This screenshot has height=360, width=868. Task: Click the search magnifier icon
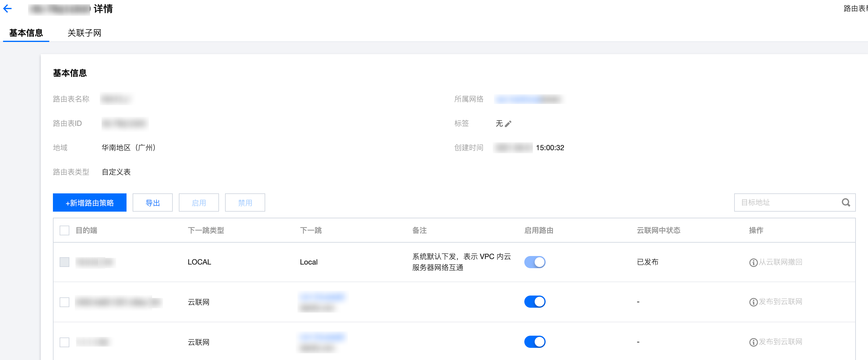click(845, 202)
